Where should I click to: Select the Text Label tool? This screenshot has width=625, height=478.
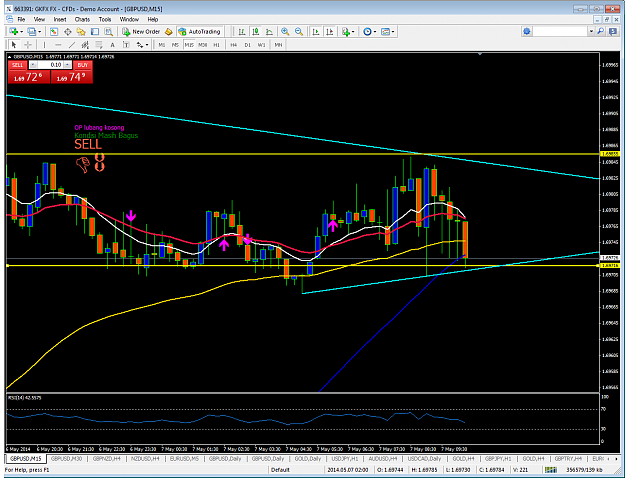pos(126,45)
